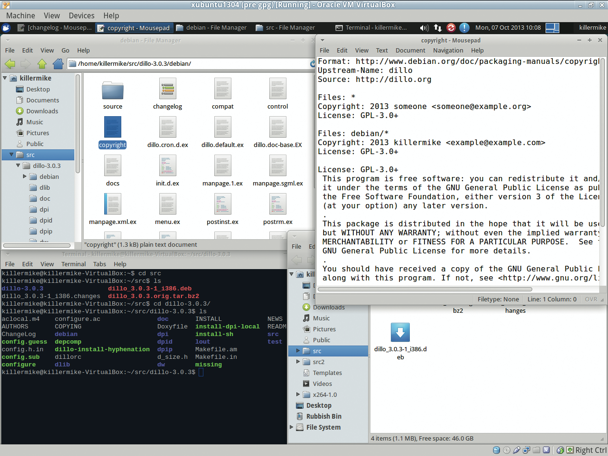
Task: Click Mousepad horizontal scrollbar
Action: click(425, 289)
